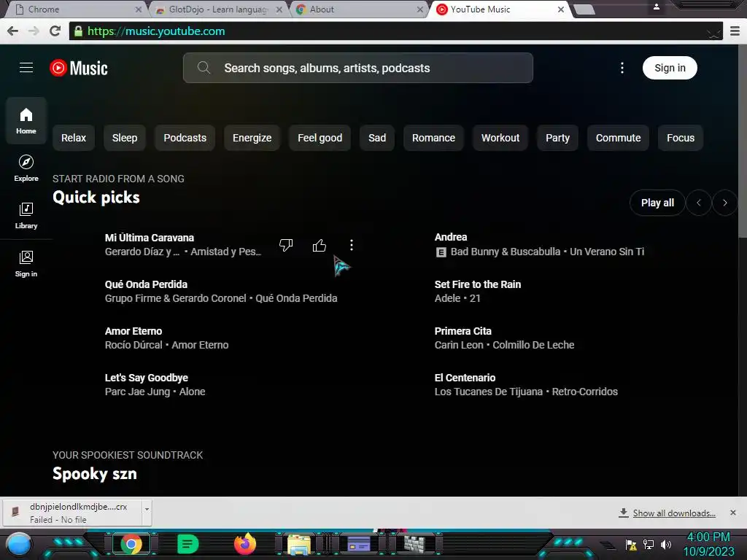Like Mi Última Caravana
Screen dimensions: 747x560
point(320,245)
